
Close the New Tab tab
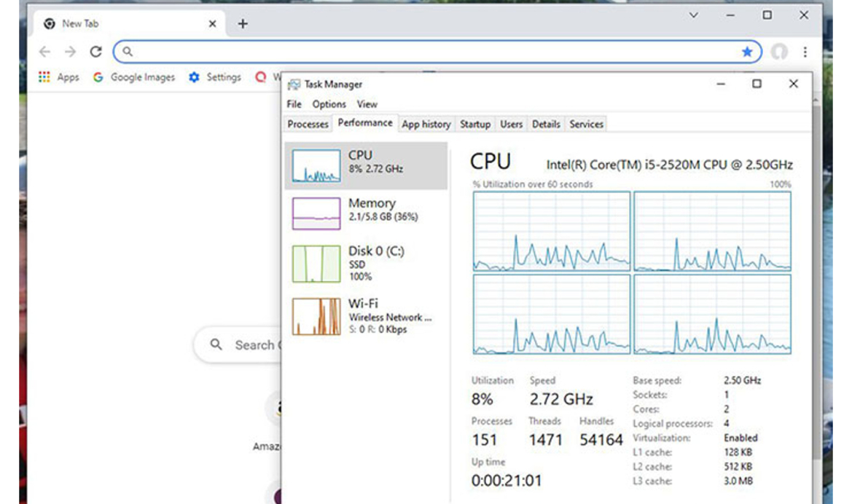point(213,24)
